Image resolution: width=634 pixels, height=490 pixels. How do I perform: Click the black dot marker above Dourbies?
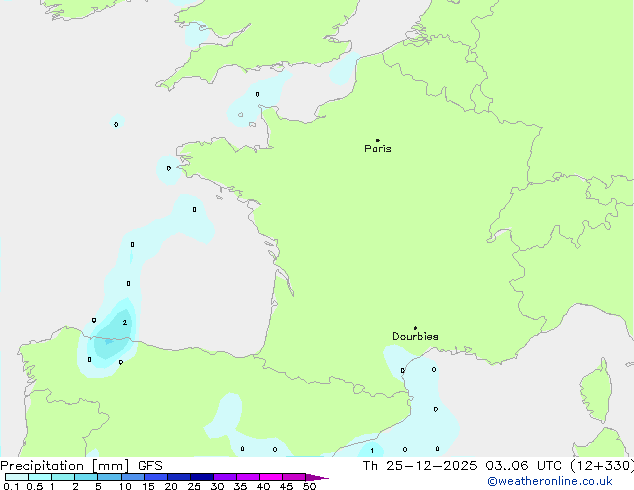[x=415, y=328]
